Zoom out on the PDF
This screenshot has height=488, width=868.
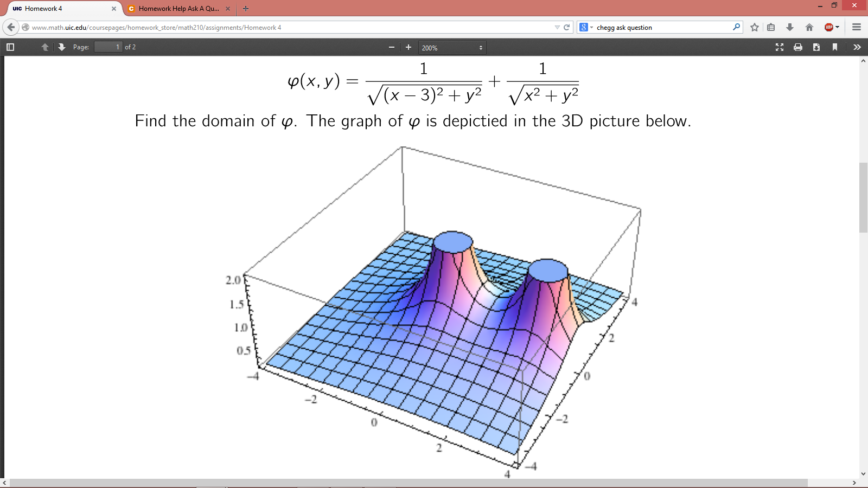392,47
